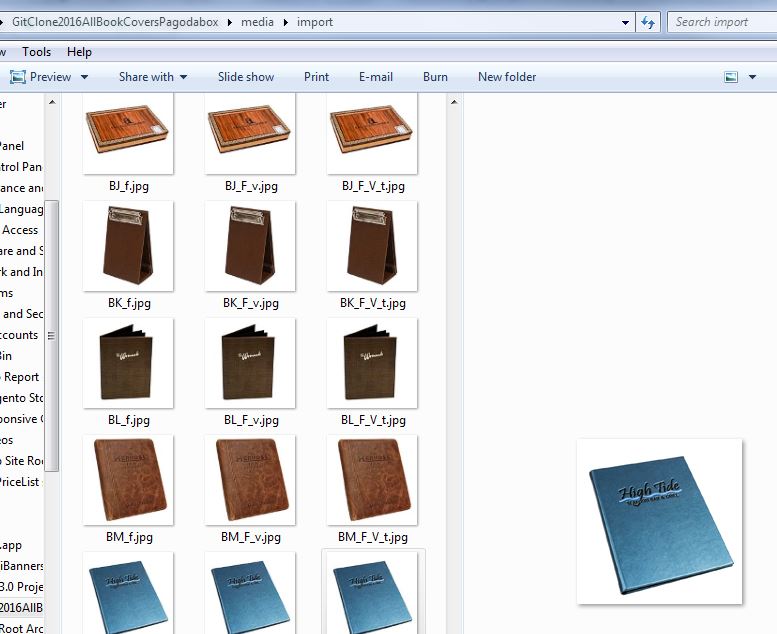Select BL_F_v.jpg thumbnail

coord(250,363)
